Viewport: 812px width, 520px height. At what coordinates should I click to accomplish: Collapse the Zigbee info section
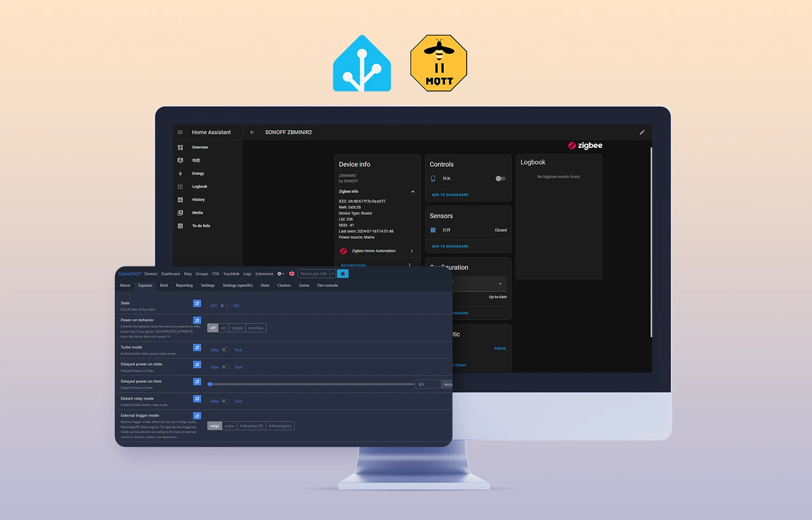[x=412, y=192]
